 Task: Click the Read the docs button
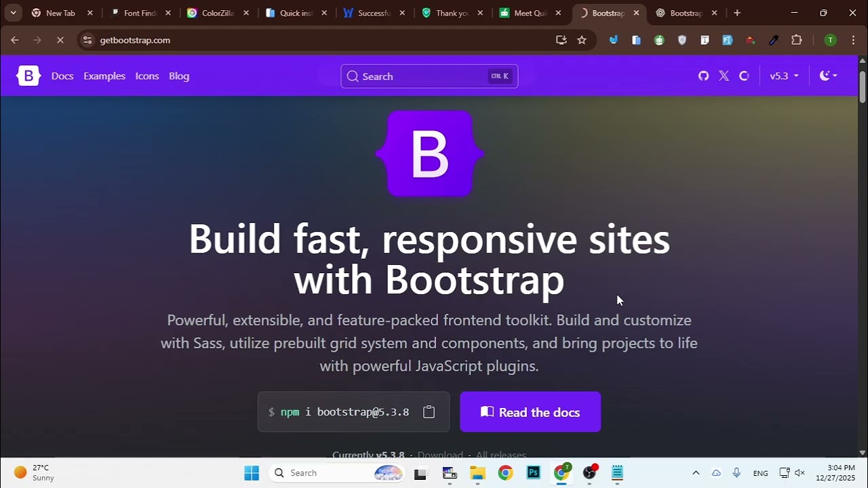pos(530,411)
